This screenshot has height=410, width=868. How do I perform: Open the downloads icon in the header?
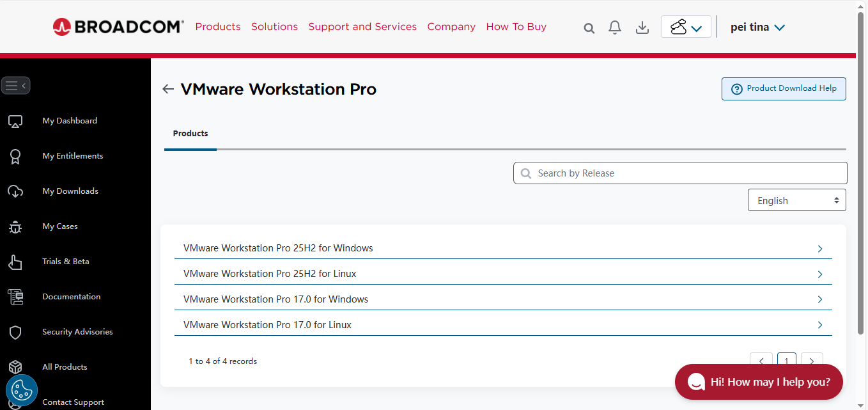point(642,27)
